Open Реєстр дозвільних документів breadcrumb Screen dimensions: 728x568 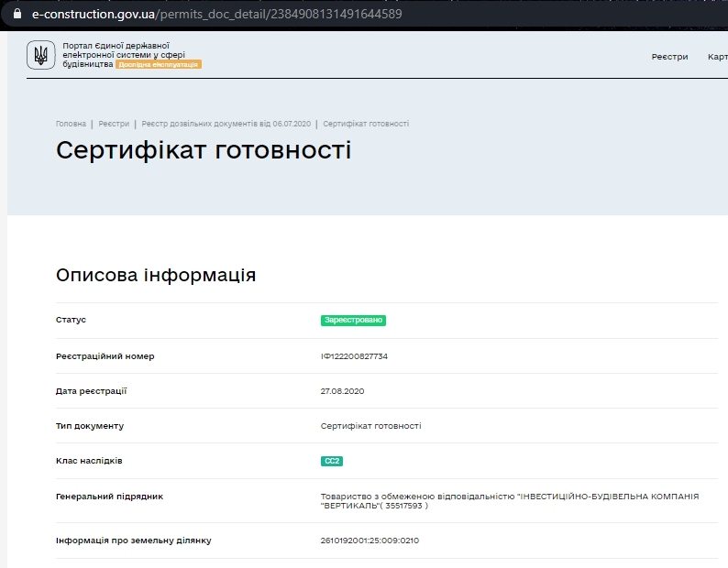coord(226,124)
